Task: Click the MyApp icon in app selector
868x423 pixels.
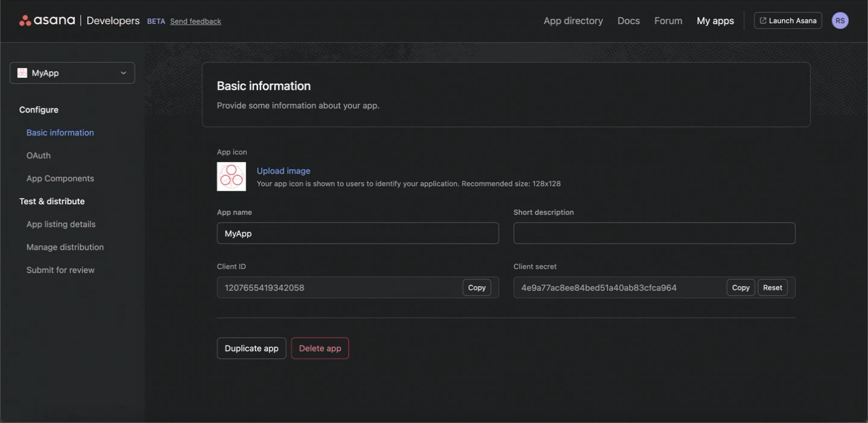Action: tap(22, 73)
